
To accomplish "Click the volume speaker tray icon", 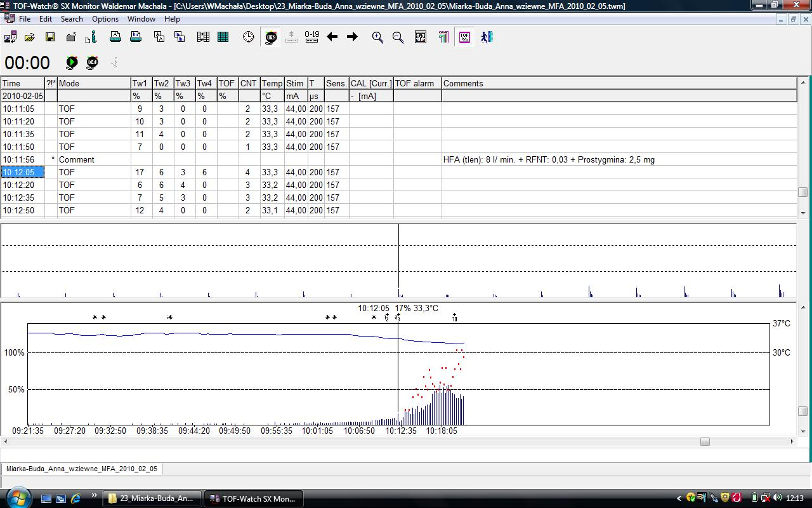I will point(778,498).
